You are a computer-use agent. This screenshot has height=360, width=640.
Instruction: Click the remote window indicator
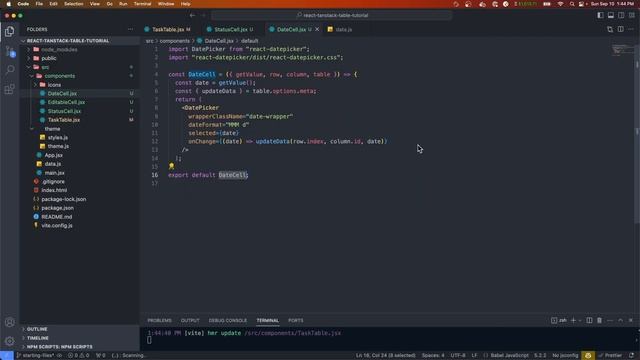pos(7,356)
